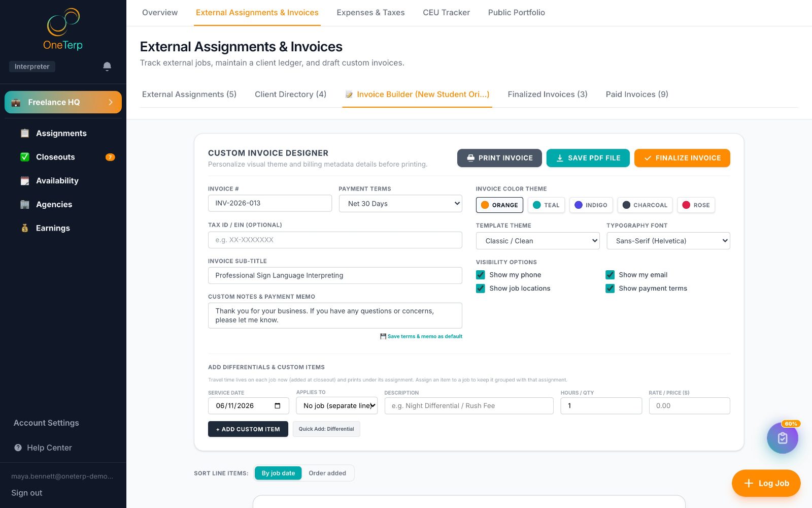The height and width of the screenshot is (508, 812).
Task: Toggle Show my phone checkbox
Action: (481, 275)
